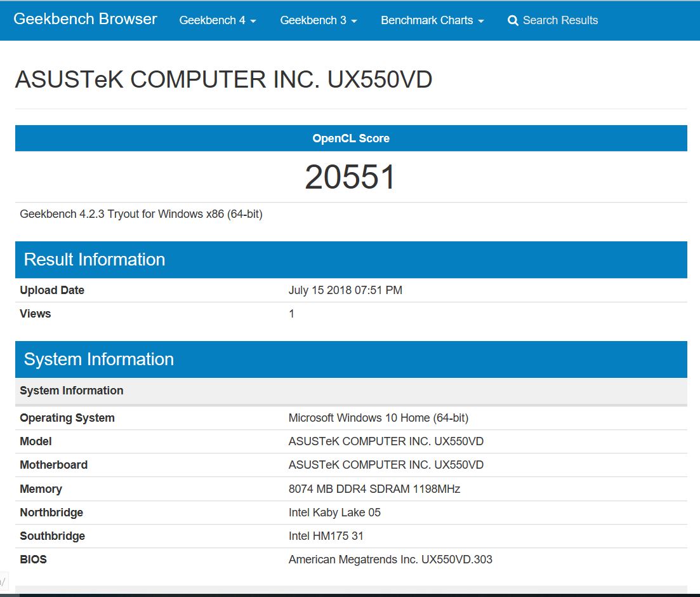Expand the Geekbench 3 dropdown menu
The height and width of the screenshot is (597, 700).
click(319, 20)
